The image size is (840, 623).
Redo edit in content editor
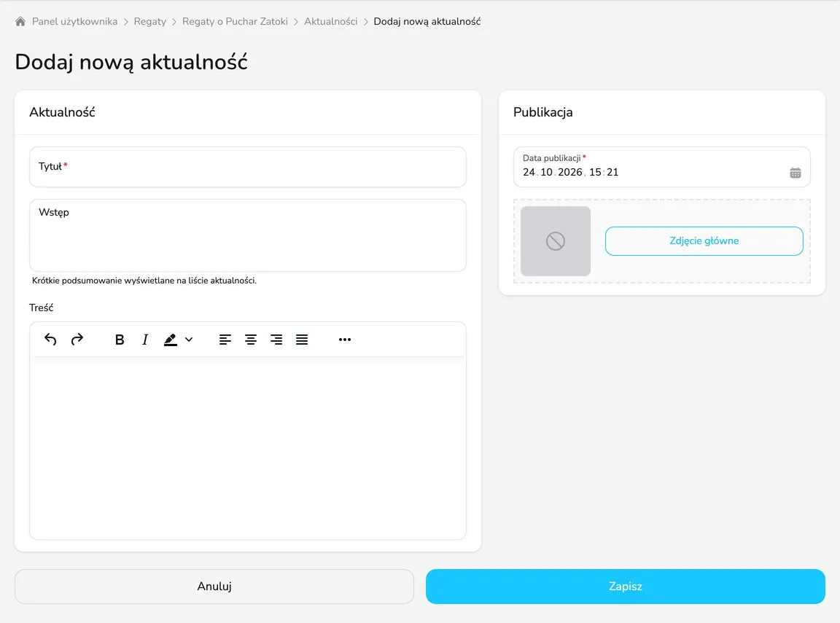(x=77, y=340)
